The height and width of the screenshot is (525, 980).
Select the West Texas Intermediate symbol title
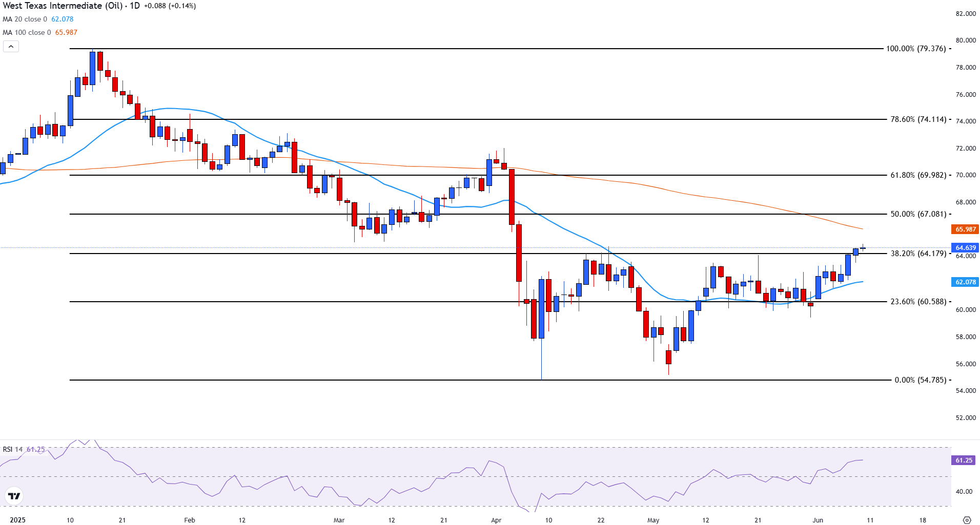pos(63,6)
